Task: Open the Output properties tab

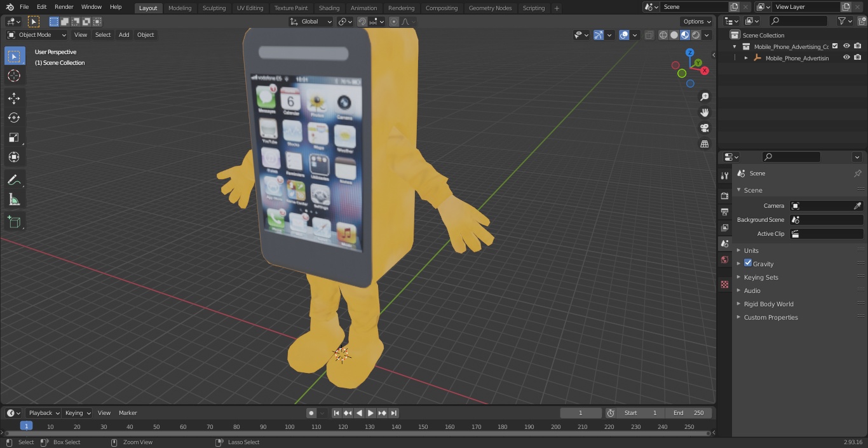Action: coord(724,212)
